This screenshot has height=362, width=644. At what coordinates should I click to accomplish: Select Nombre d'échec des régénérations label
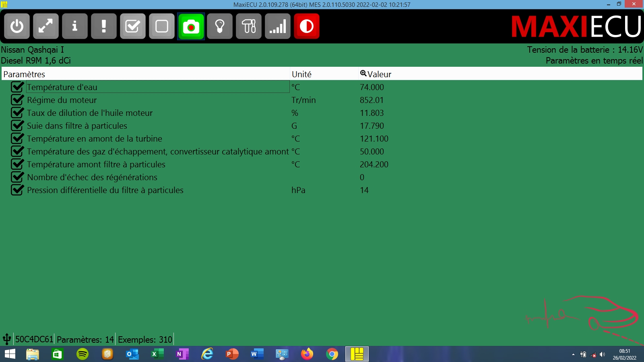(x=92, y=177)
